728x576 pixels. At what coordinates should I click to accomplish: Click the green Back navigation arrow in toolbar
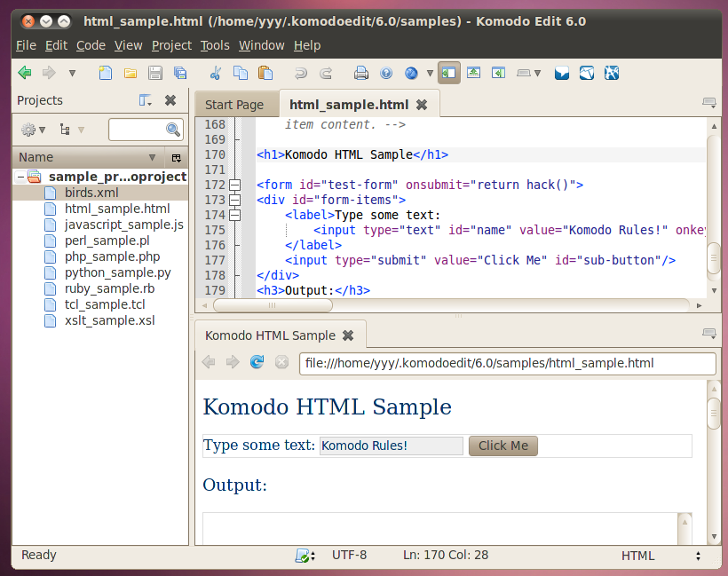25,73
